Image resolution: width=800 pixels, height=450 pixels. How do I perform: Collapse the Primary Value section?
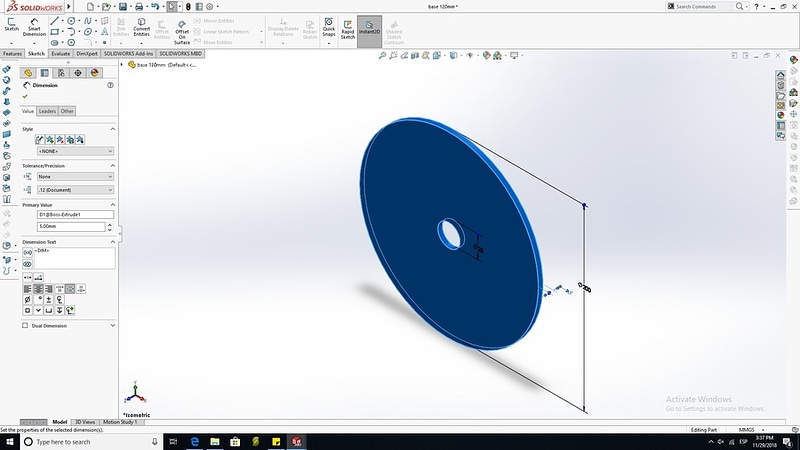(x=113, y=205)
